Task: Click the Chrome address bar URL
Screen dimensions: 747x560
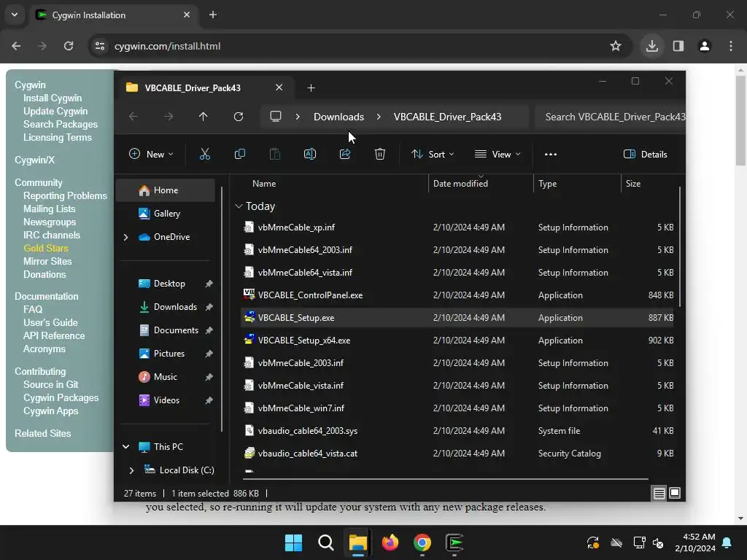Action: pyautogui.click(x=167, y=46)
